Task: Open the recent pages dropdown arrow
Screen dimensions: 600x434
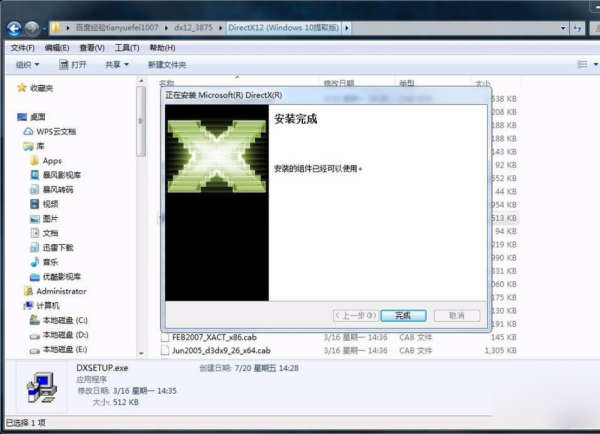Action: pyautogui.click(x=44, y=29)
